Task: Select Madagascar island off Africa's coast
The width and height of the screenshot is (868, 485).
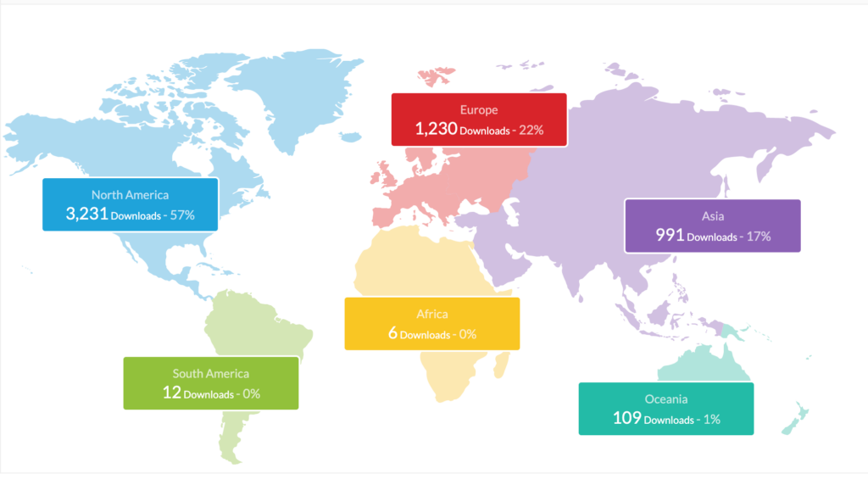Action: point(502,366)
